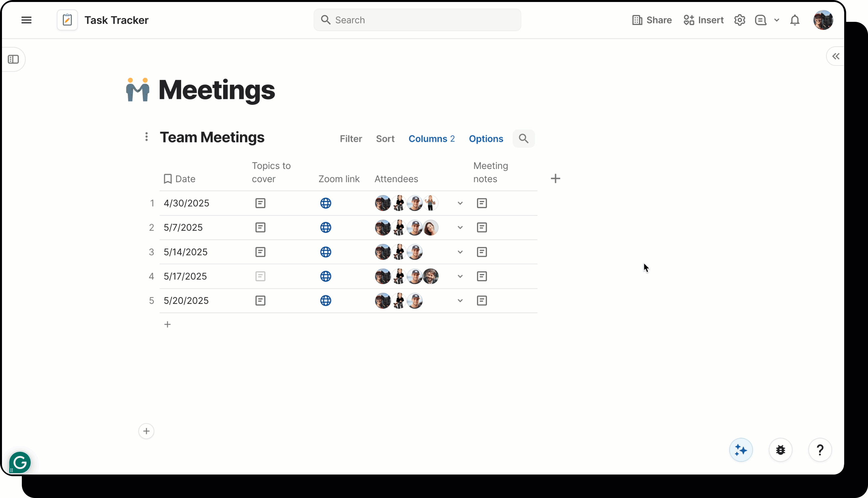Open help with the question mark button

click(x=820, y=450)
